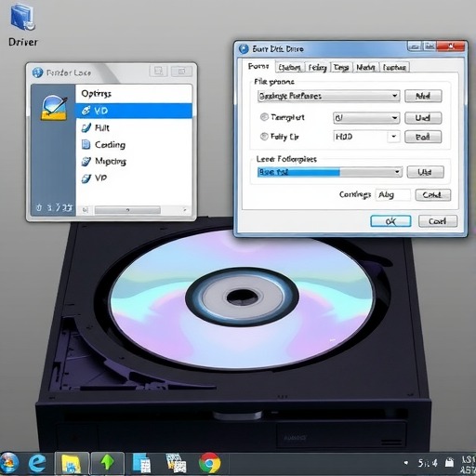Open the file explorer folder taskbar icon
The image size is (476, 476).
click(x=72, y=464)
